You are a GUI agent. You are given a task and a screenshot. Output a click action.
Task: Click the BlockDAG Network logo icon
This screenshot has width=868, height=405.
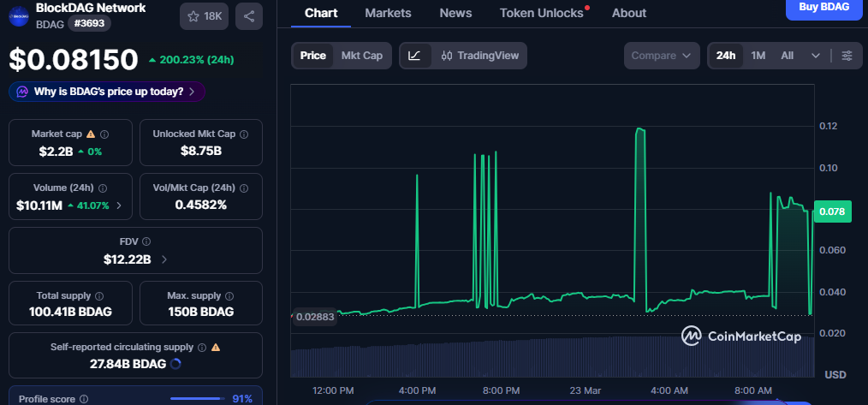tap(18, 15)
